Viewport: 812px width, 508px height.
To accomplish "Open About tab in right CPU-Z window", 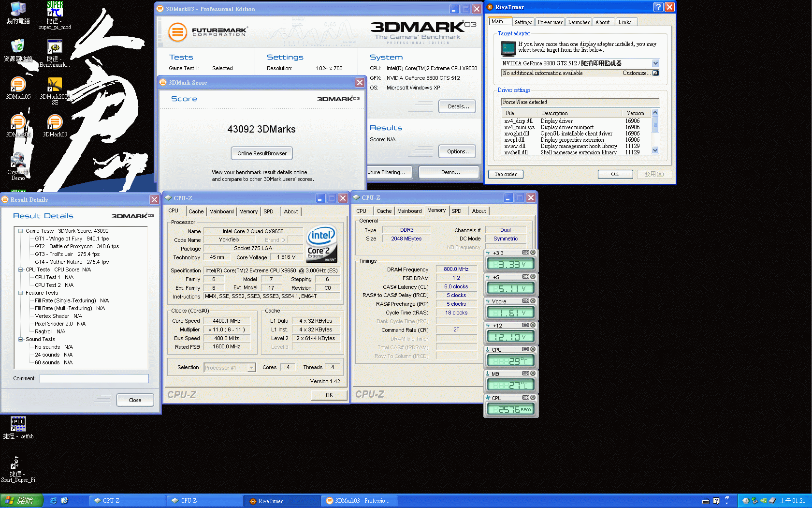I will tap(479, 211).
